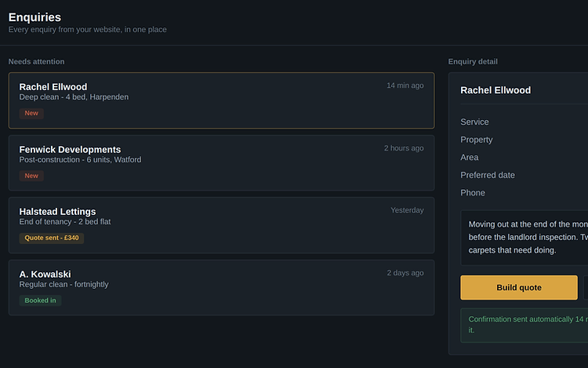Click Regular clean - fortnightly text
This screenshot has height=368, width=588.
click(64, 284)
